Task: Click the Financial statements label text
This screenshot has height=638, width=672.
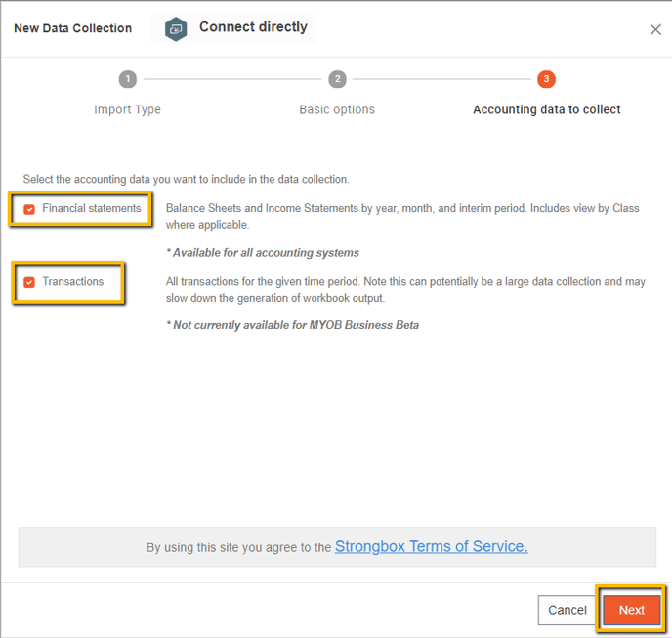Action: (92, 209)
